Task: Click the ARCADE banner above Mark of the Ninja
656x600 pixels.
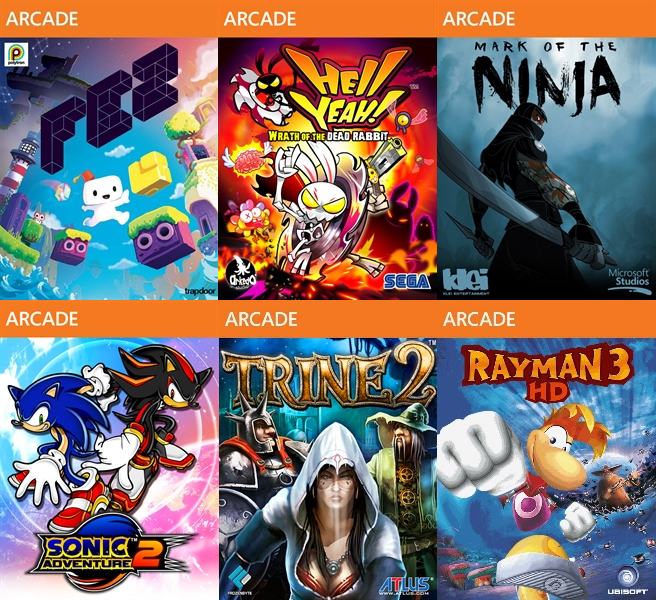Action: point(546,18)
